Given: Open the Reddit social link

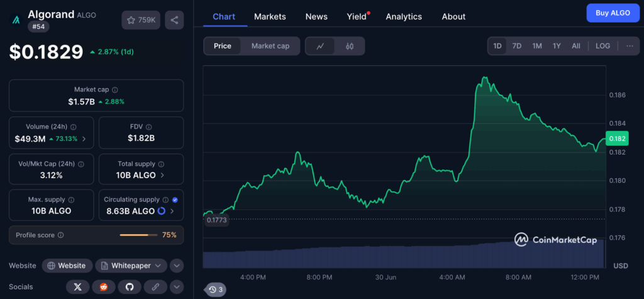Looking at the screenshot, I should (x=103, y=287).
